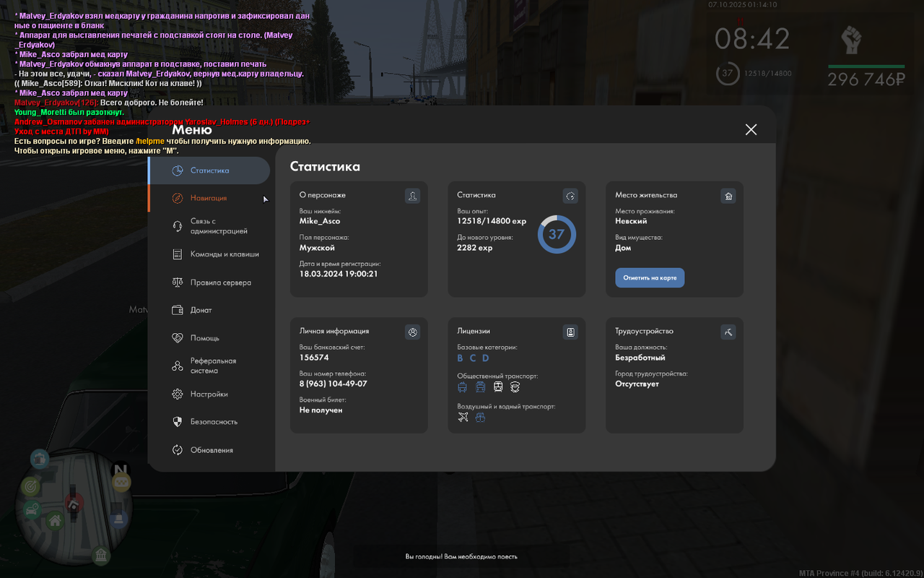Screen dimensions: 924x578
Task: Click the hammer icon in Трудоустройство card
Action: click(728, 332)
